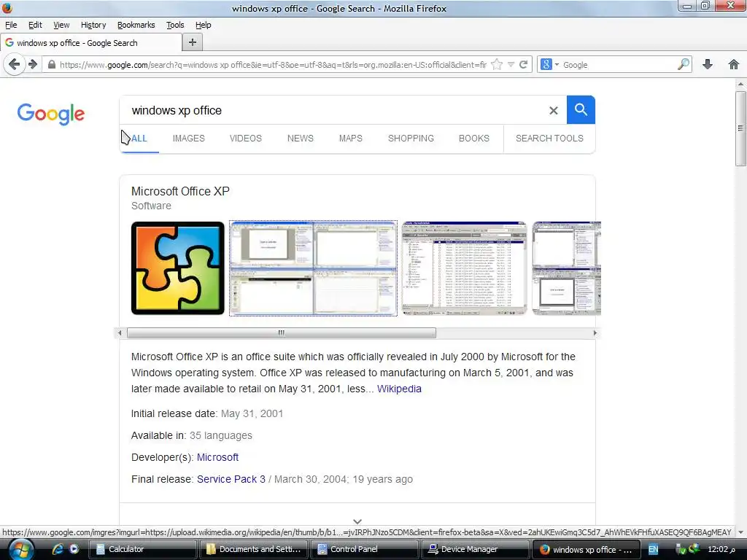This screenshot has width=747, height=560.
Task: Launch Internet Explorer from quick launch
Action: coord(58,549)
